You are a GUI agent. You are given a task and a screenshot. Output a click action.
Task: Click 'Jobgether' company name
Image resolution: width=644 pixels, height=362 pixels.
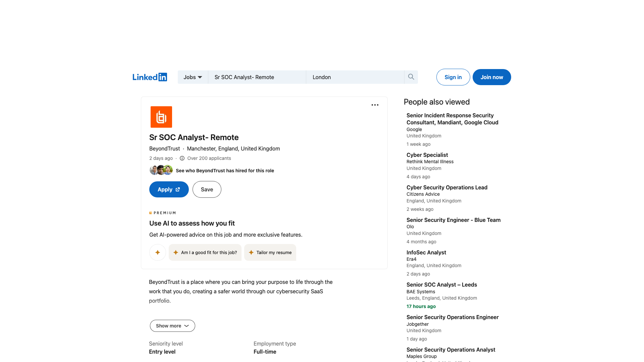[418, 324]
